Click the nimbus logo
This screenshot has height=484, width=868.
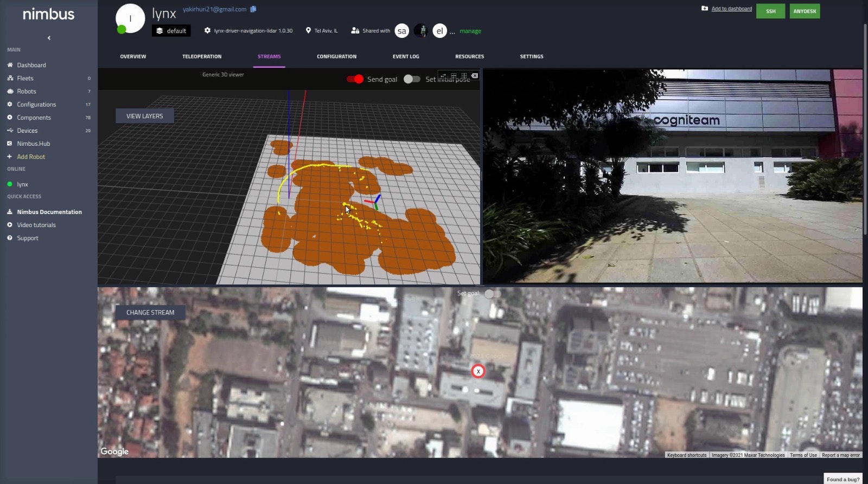coord(48,14)
